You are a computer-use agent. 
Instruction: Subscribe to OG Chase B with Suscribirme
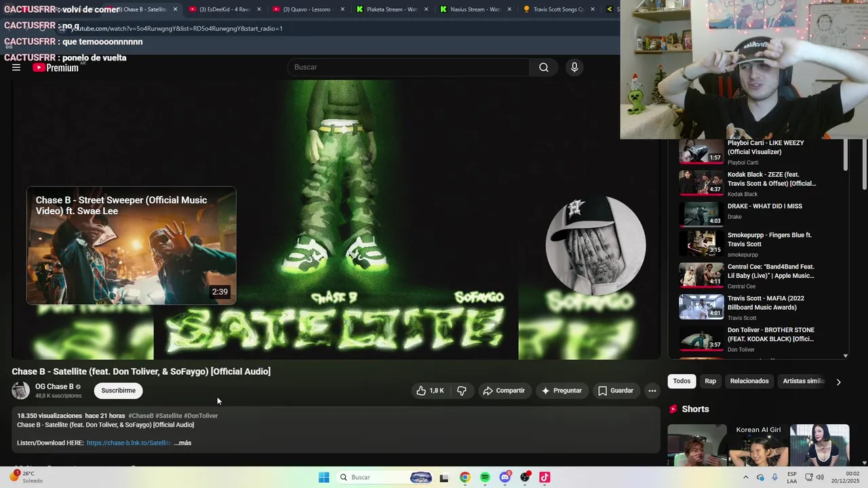119,390
